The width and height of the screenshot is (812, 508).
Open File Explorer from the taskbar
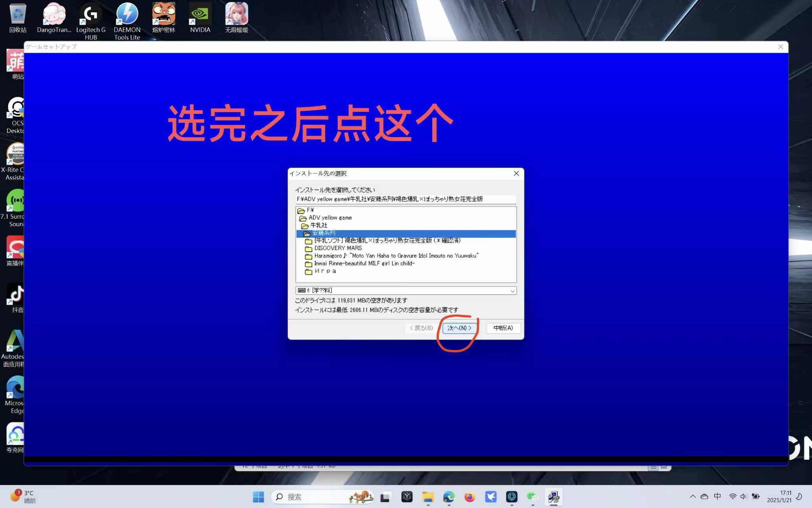coord(428,496)
